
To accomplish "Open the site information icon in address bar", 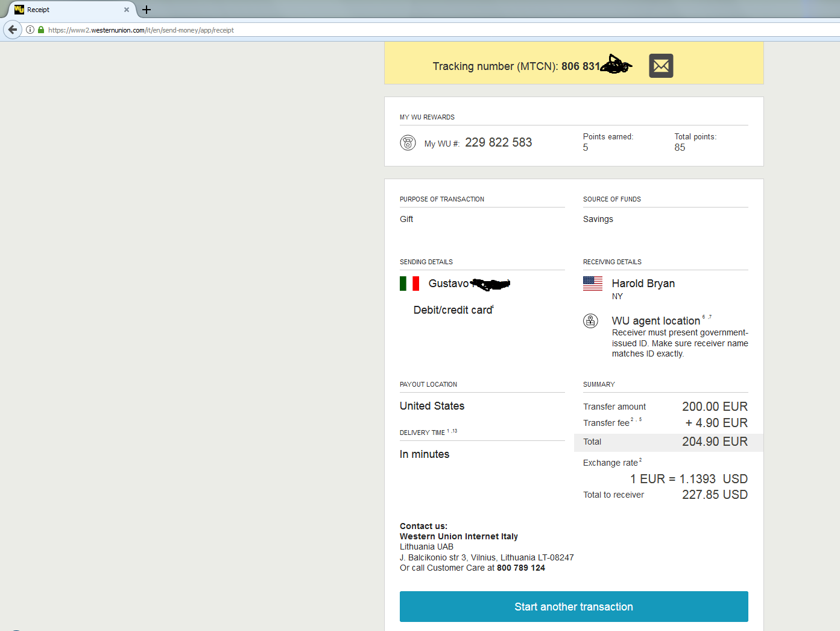I will point(30,30).
